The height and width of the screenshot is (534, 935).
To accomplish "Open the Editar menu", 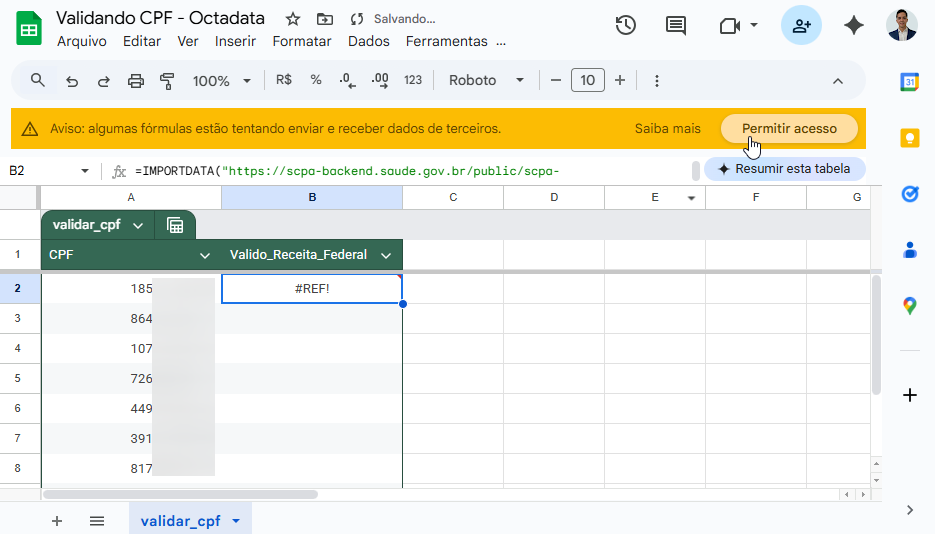I will coord(142,41).
